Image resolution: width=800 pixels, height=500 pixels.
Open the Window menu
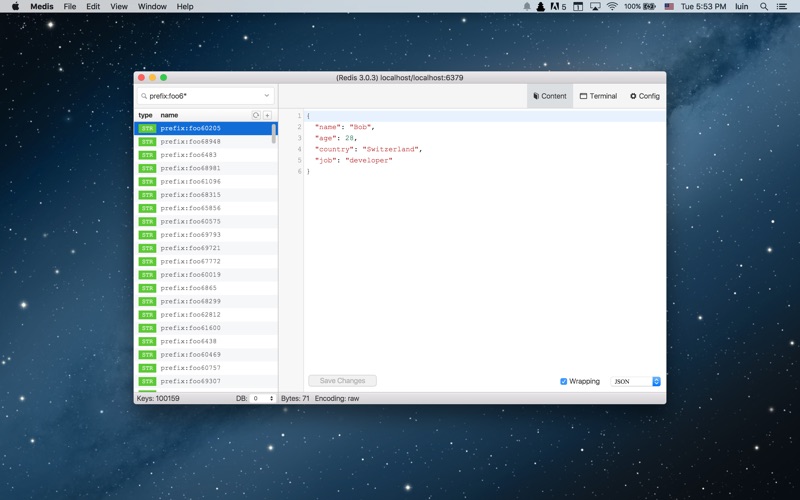click(152, 7)
